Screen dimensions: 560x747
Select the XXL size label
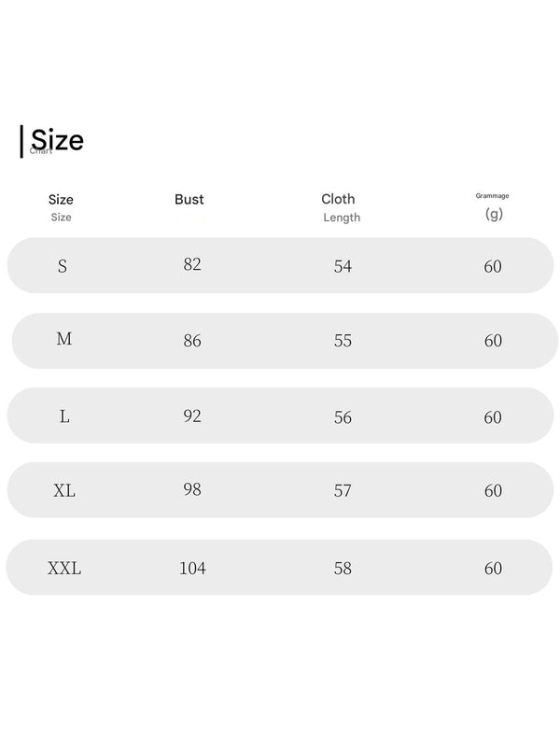point(64,568)
